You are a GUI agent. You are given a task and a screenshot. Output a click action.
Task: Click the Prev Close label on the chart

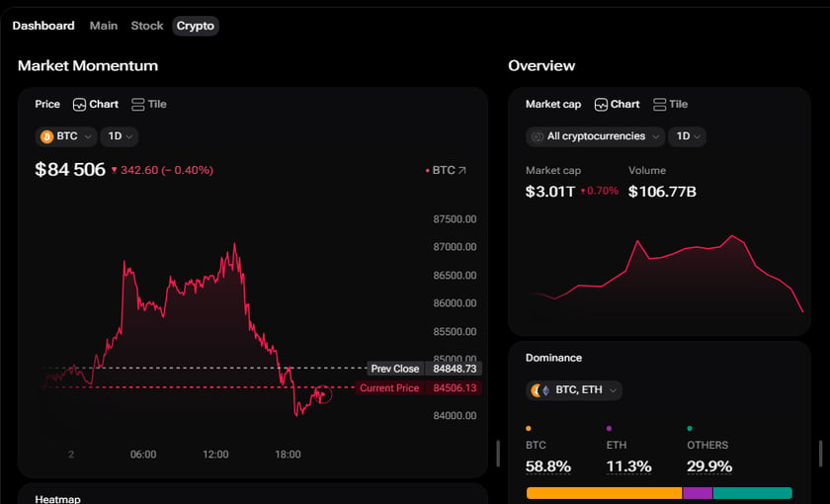pyautogui.click(x=395, y=369)
